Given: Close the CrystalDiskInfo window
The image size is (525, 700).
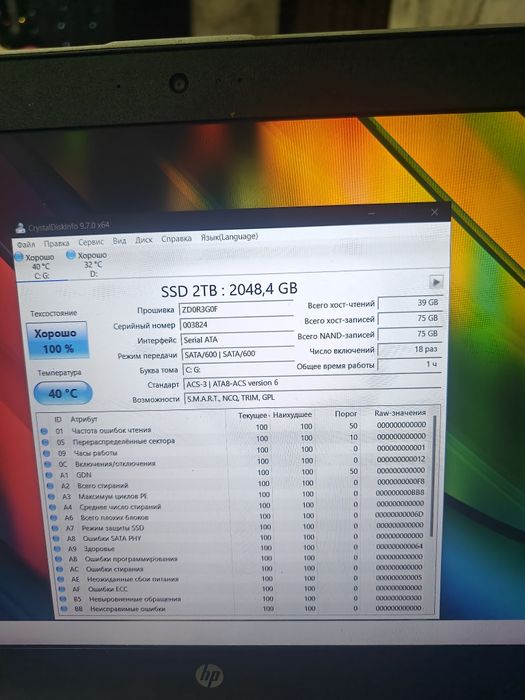Looking at the screenshot, I should pyautogui.click(x=434, y=212).
